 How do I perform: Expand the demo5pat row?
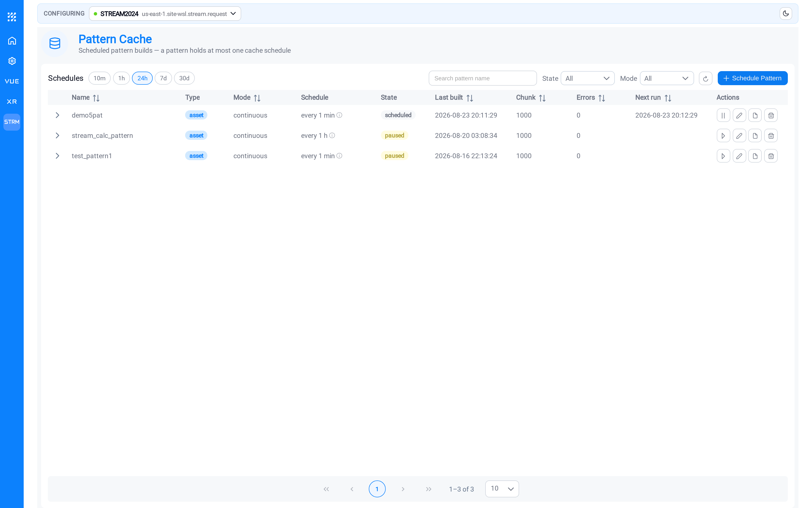point(57,115)
